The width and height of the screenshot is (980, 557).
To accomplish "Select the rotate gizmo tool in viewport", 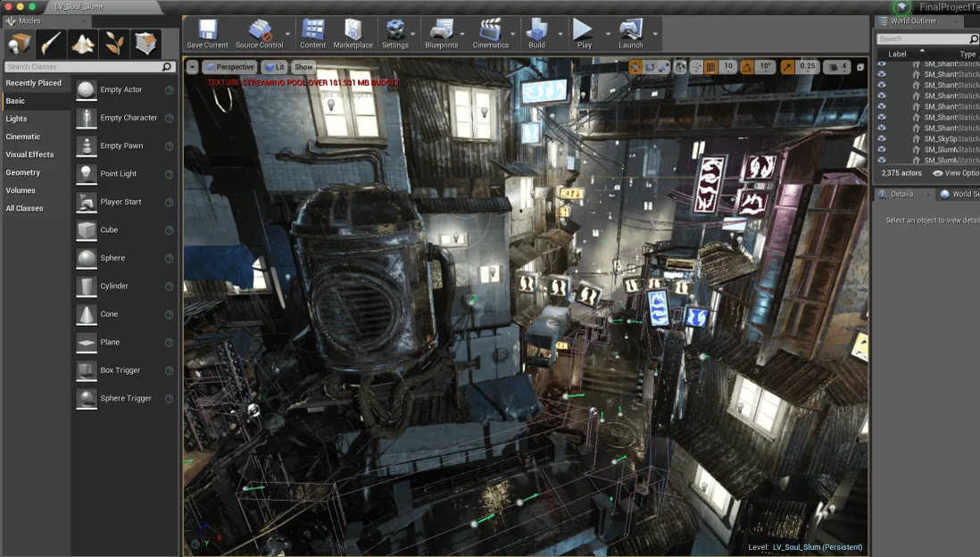I will (650, 67).
